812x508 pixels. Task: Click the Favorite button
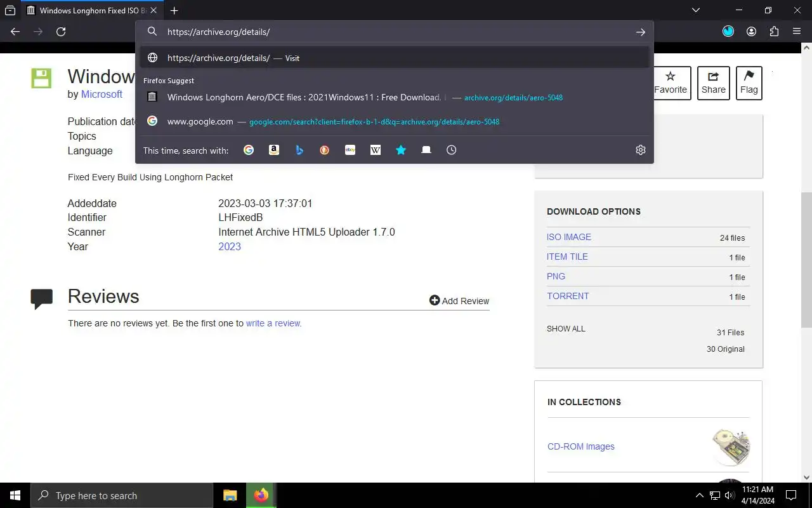click(671, 83)
